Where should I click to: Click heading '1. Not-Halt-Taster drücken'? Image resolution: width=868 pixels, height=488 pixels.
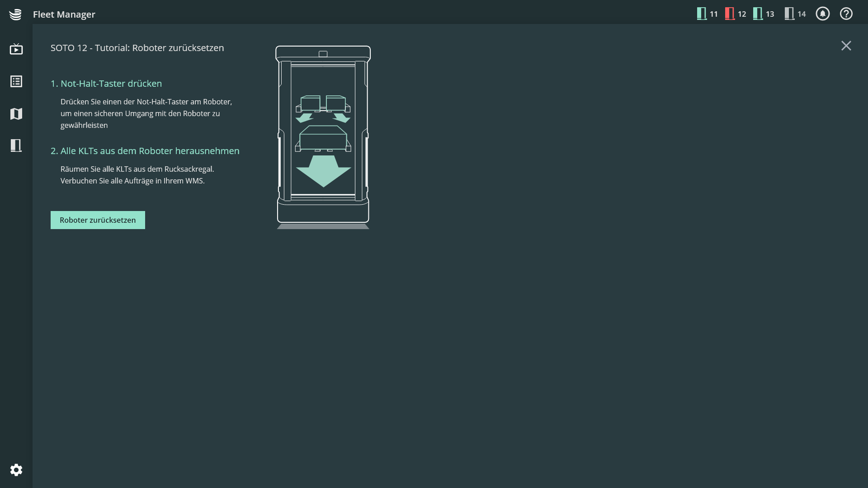pyautogui.click(x=106, y=84)
